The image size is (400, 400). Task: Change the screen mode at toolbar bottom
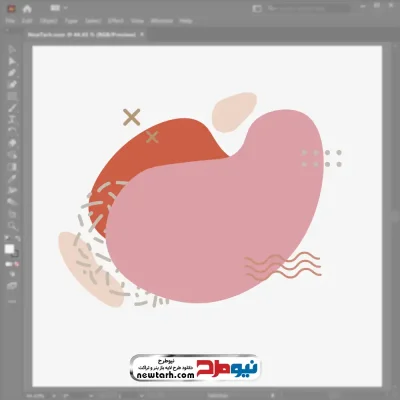[x=12, y=286]
